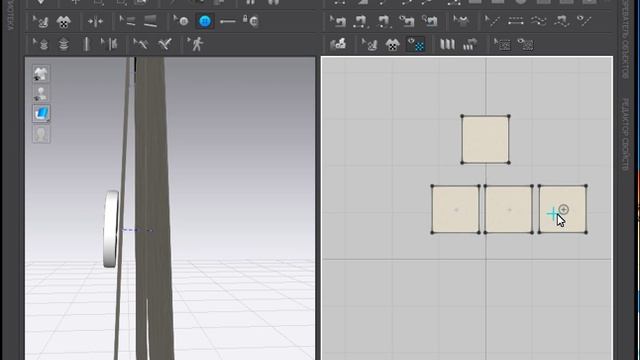The width and height of the screenshot is (640, 360).
Task: Click the check-mark 3D line icon
Action: 165,44
